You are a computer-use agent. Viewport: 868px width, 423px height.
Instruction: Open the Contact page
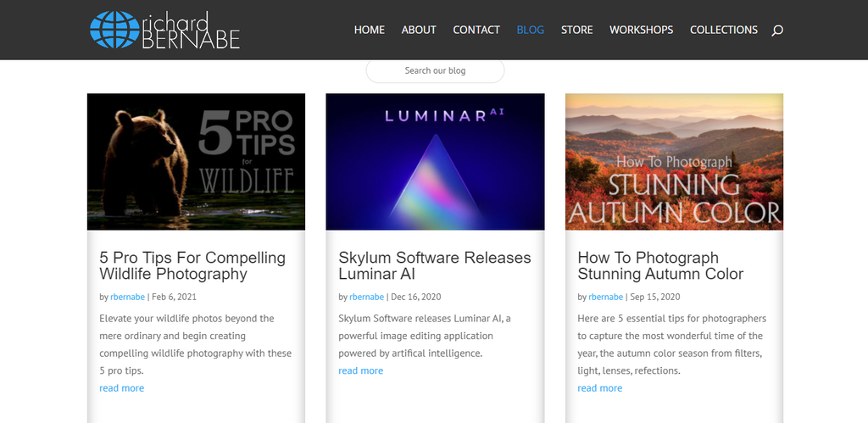(x=476, y=30)
